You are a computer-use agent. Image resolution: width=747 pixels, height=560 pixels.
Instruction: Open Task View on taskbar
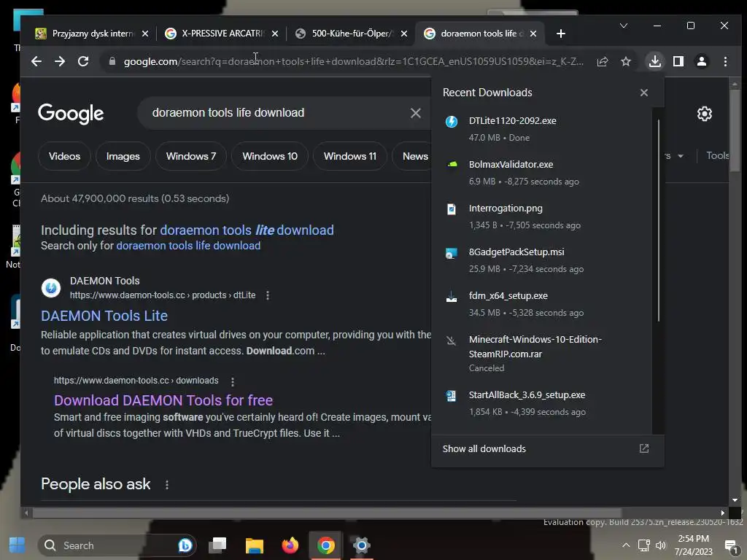[x=217, y=545]
